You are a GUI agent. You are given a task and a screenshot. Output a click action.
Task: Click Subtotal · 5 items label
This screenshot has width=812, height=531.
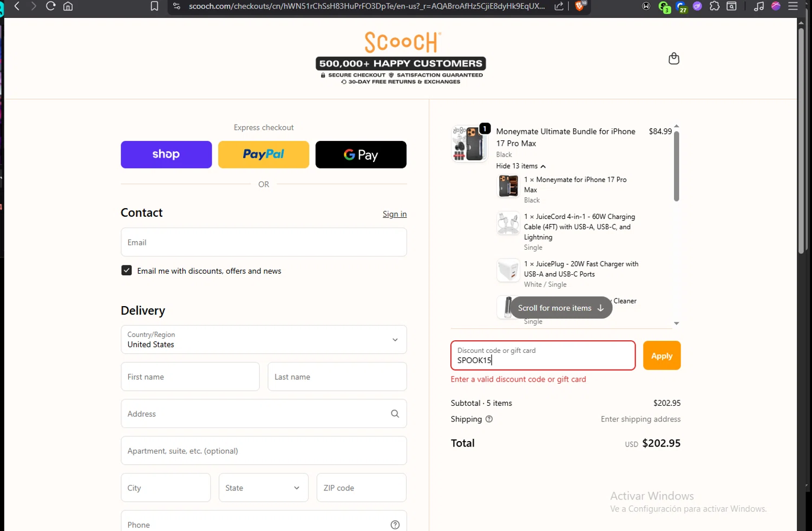point(481,403)
